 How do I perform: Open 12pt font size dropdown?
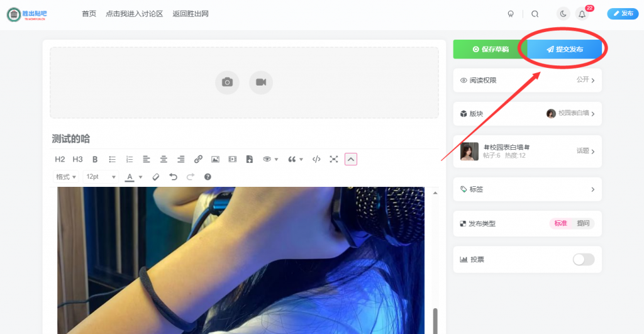pos(101,177)
